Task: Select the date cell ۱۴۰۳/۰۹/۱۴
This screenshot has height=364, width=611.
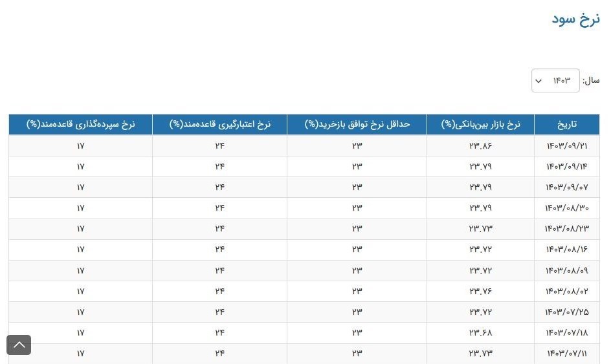Action: click(566, 166)
